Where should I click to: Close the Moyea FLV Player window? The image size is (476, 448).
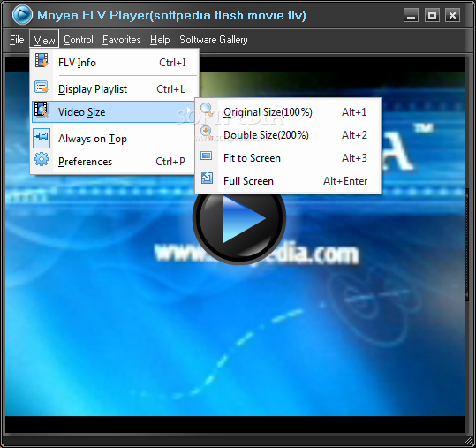tap(453, 15)
